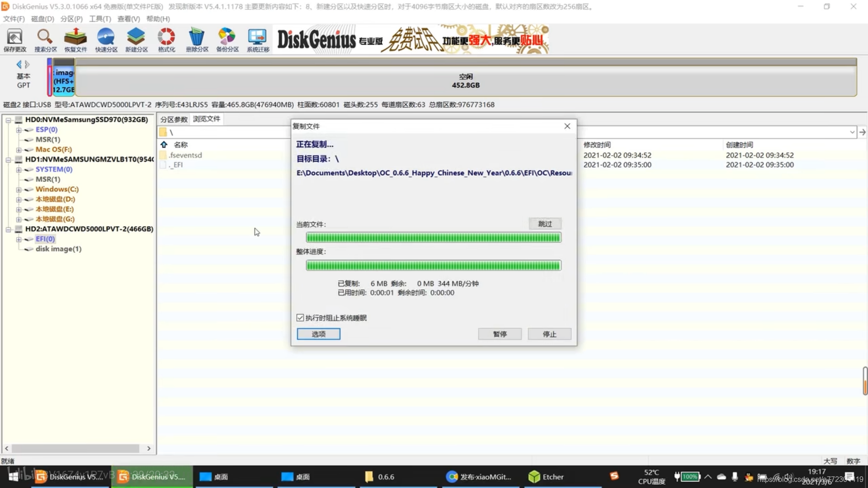Open the 磁盘(D) menu
Screen dimensions: 868x488
42,19
